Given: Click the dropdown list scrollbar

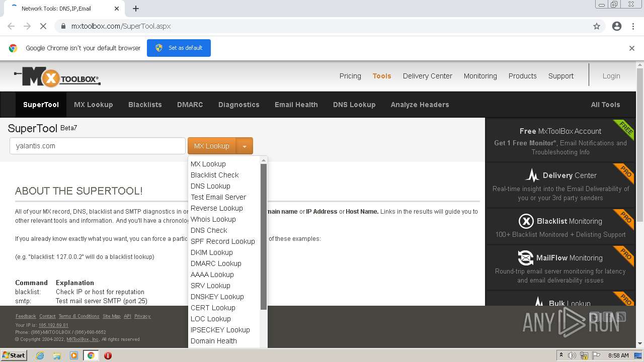Looking at the screenshot, I should click(264, 236).
